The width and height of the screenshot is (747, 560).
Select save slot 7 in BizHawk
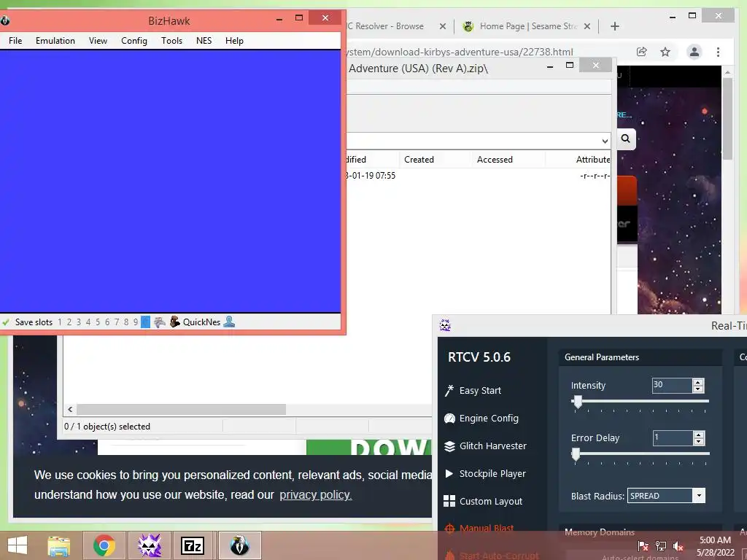tap(117, 322)
